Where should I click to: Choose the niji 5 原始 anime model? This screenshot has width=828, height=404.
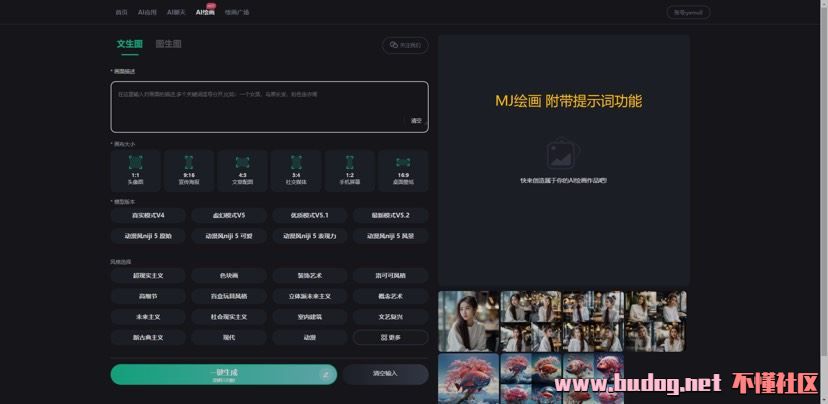click(x=148, y=236)
